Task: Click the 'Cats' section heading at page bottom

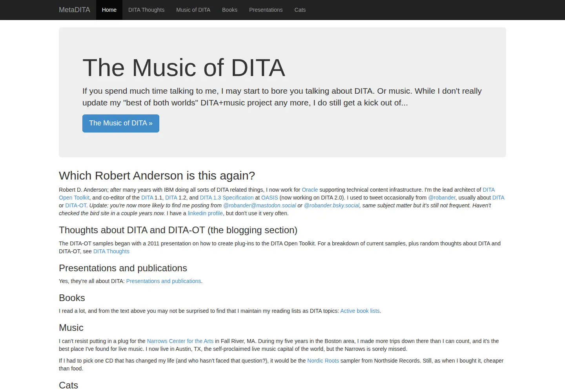Action: 69,385
